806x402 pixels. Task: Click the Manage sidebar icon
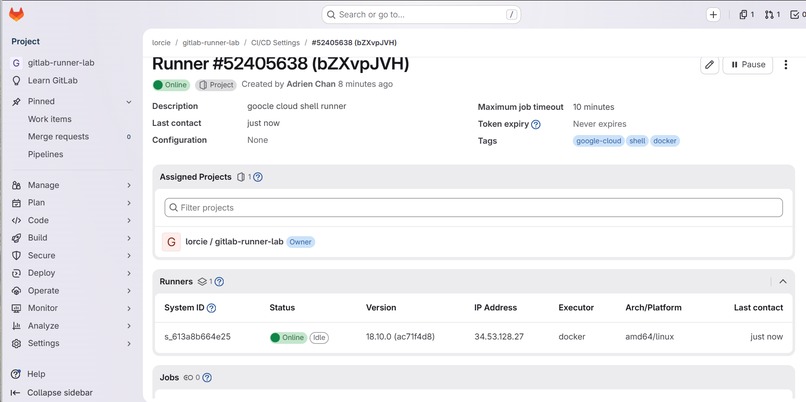[16, 185]
